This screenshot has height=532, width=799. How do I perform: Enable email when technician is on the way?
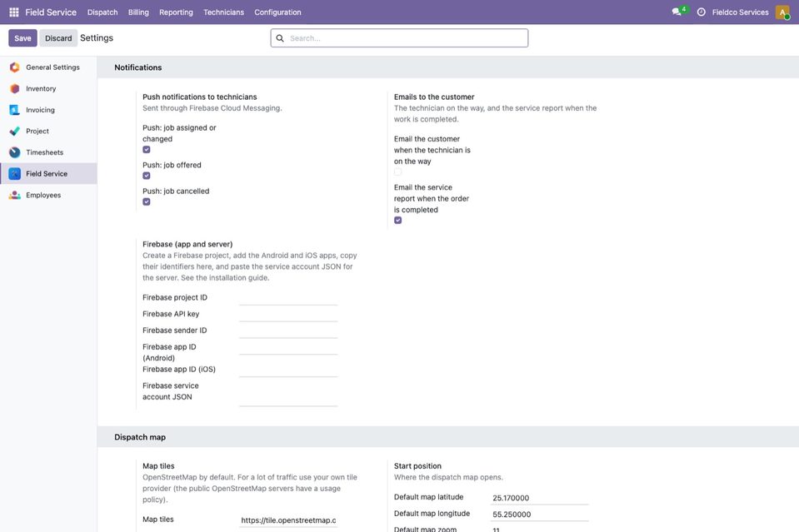tap(398, 172)
